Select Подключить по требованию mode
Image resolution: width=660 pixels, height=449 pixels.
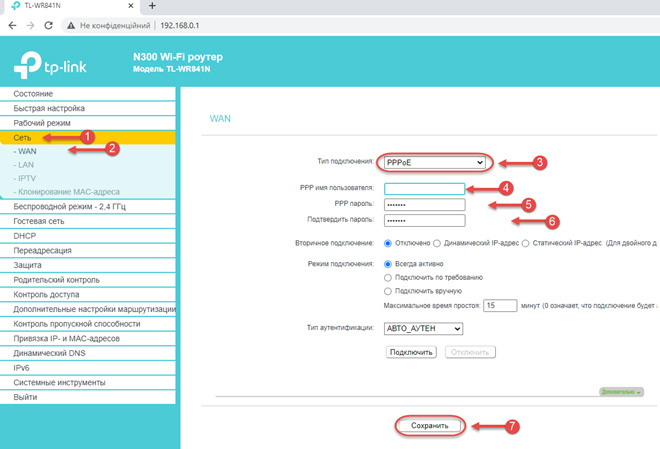388,277
